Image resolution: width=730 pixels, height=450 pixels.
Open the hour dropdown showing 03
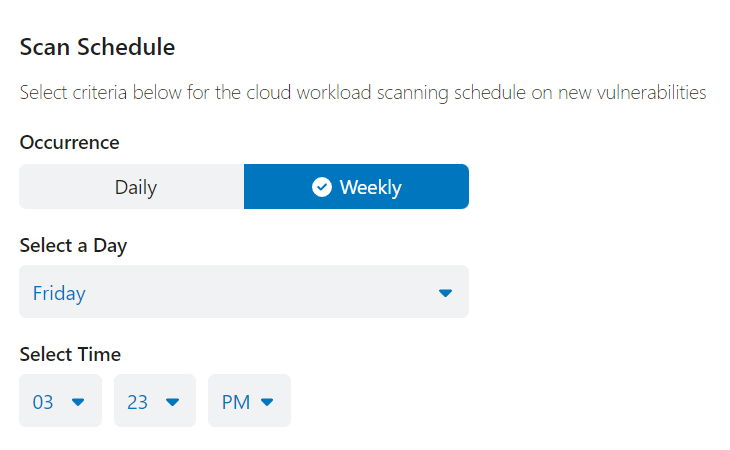60,402
